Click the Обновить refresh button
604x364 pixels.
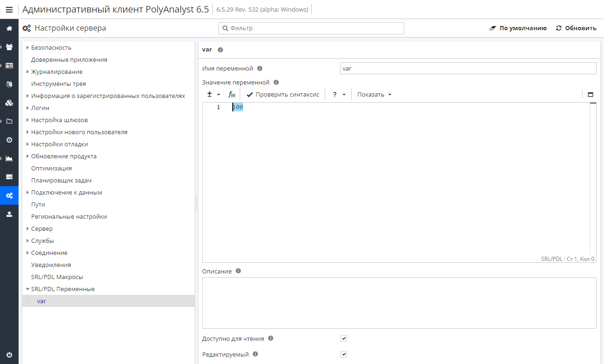576,28
